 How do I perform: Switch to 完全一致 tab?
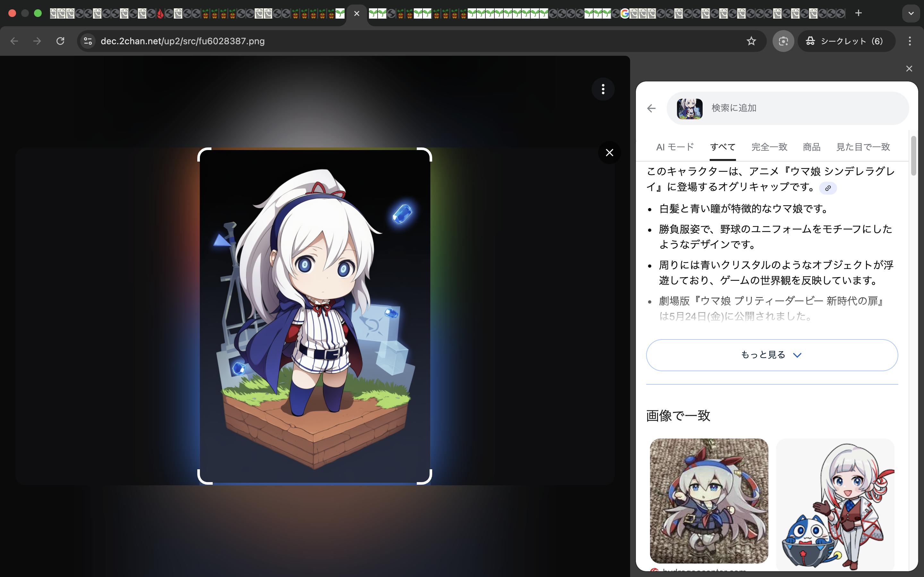tap(769, 147)
